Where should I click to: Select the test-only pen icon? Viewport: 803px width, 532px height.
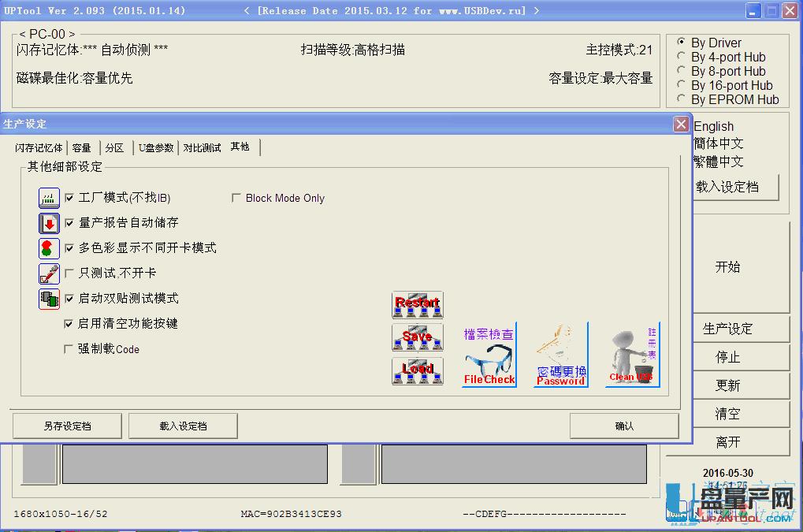48,273
